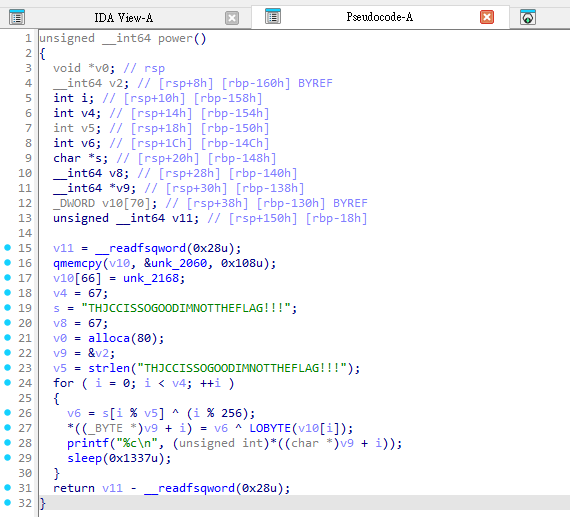The width and height of the screenshot is (570, 517).
Task: Toggle breakpoint dot on return line 31
Action: (x=7, y=488)
